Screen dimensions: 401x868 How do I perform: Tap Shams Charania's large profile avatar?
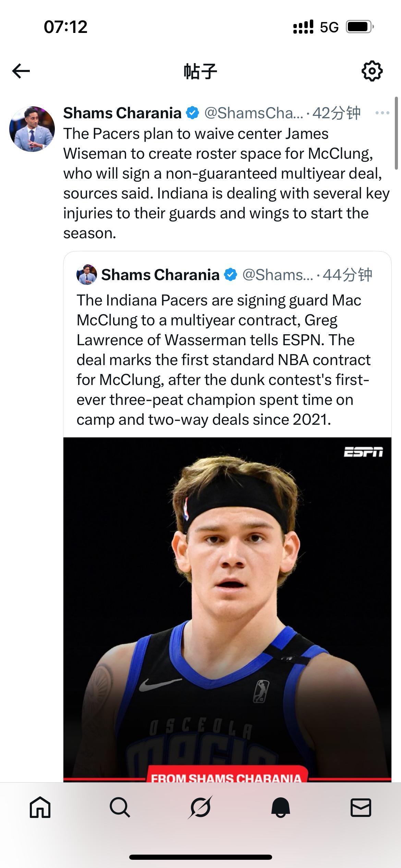click(32, 129)
